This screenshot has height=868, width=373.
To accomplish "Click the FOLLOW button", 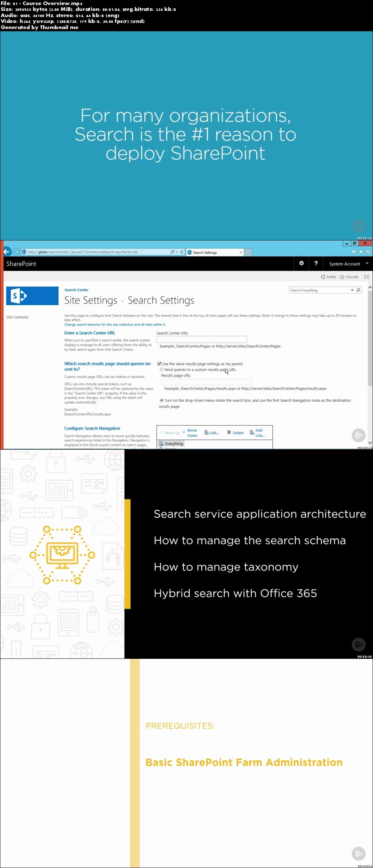I will click(349, 277).
